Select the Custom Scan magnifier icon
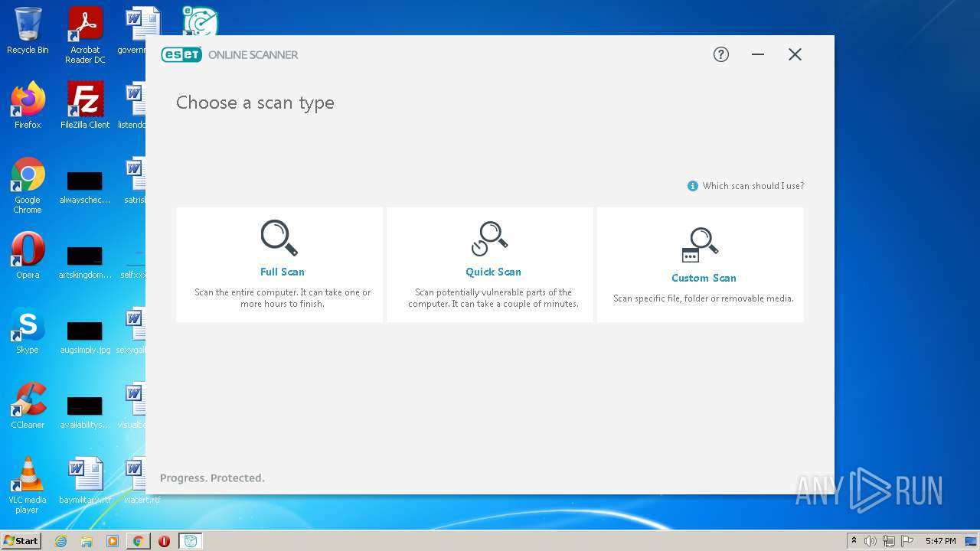 [700, 245]
